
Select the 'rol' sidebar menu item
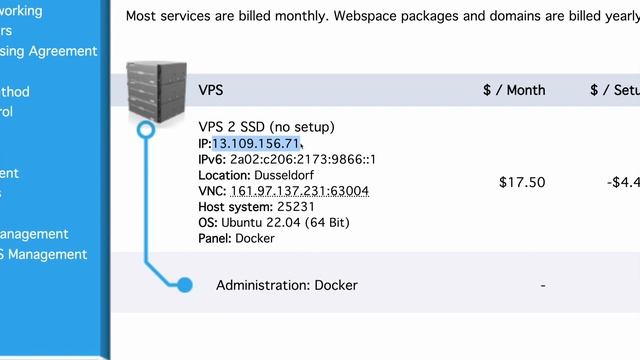pos(7,112)
